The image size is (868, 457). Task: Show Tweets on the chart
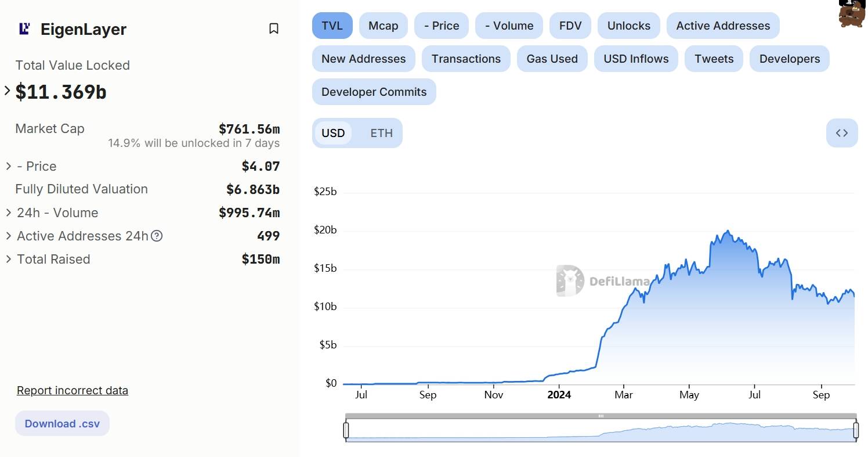(714, 59)
